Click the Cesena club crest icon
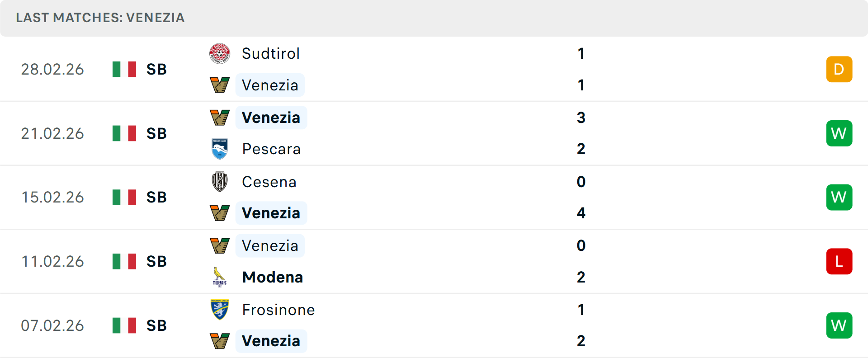This screenshot has height=358, width=868. click(220, 182)
